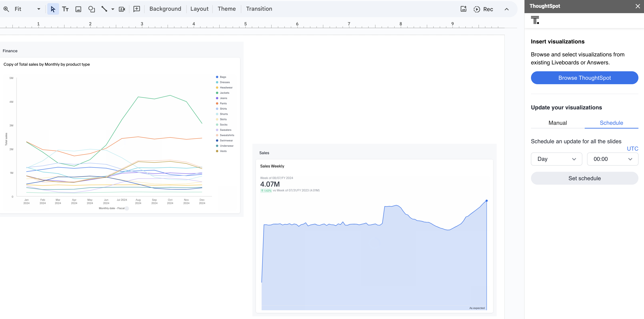The height and width of the screenshot is (319, 644).
Task: Click the Total sales axis label
Action: 6,139
